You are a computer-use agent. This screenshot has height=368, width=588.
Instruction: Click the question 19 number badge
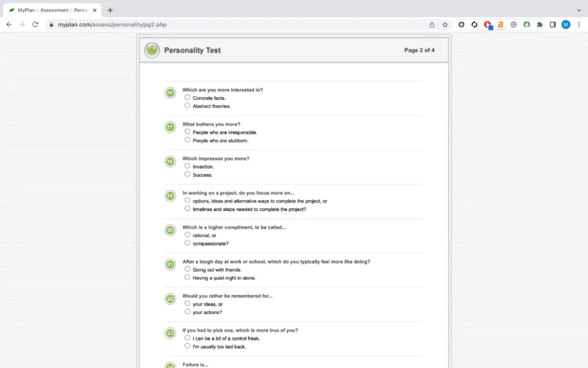click(x=170, y=196)
